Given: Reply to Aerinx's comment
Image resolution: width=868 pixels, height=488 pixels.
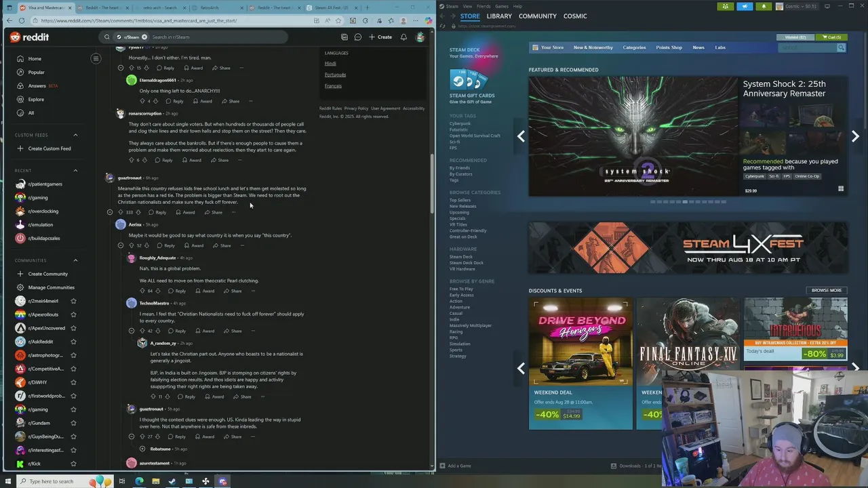Looking at the screenshot, I should click(165, 245).
